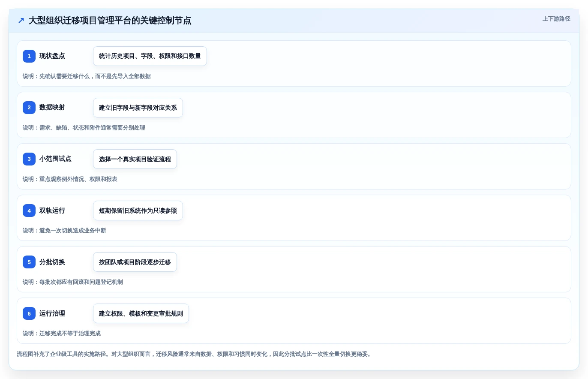Select the 运行治理 step title

pyautogui.click(x=52, y=313)
